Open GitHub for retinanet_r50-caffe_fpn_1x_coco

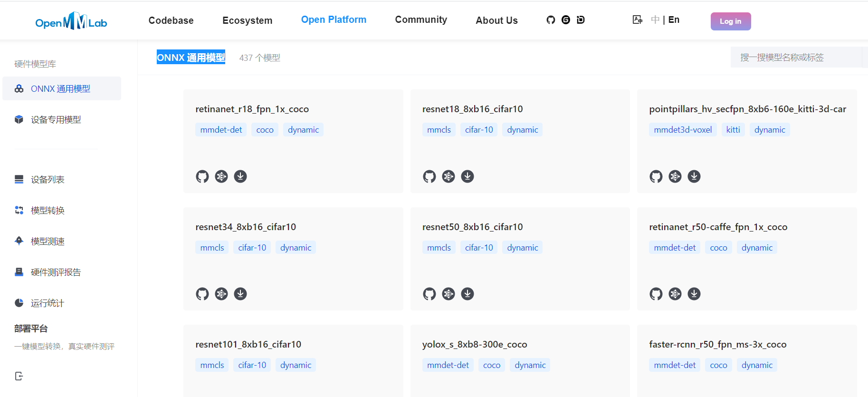click(x=656, y=294)
